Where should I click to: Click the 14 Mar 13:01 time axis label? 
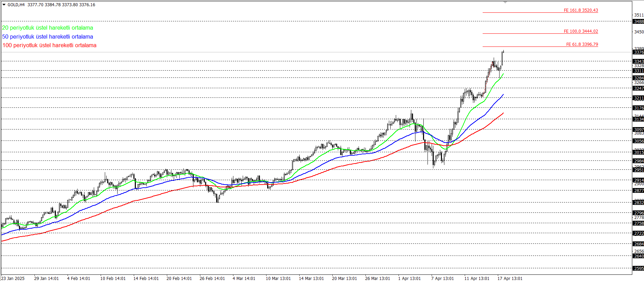coord(311,279)
